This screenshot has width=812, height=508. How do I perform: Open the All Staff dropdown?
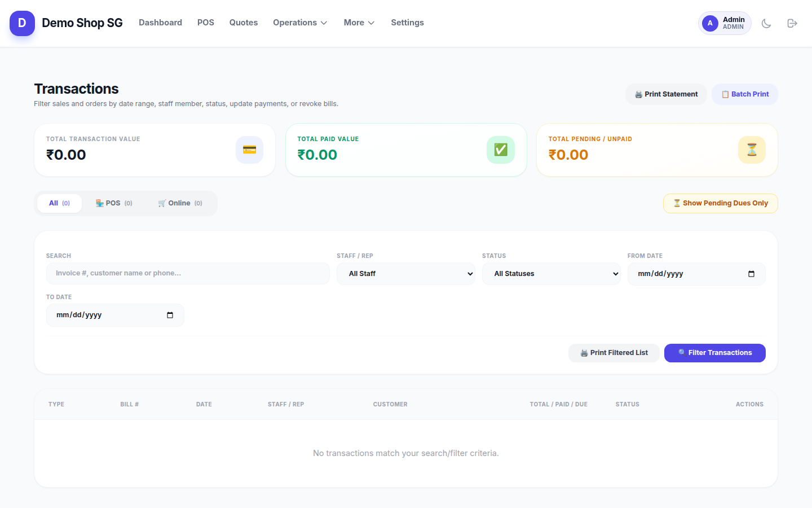click(x=406, y=274)
